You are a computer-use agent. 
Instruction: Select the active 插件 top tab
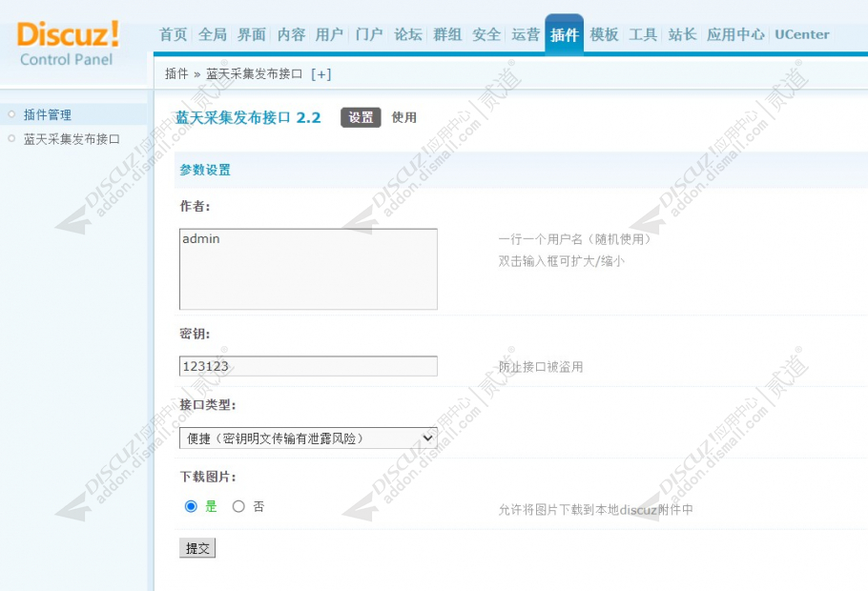tap(564, 35)
